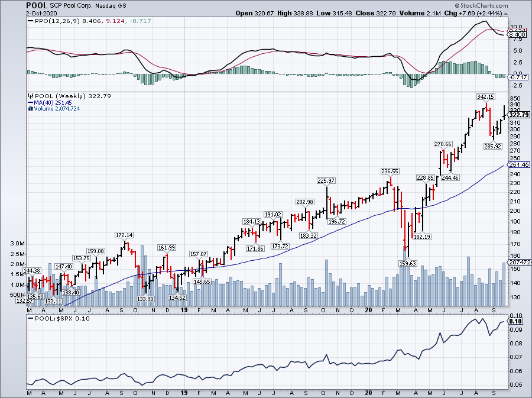Click the 145.65 price label

202,281
